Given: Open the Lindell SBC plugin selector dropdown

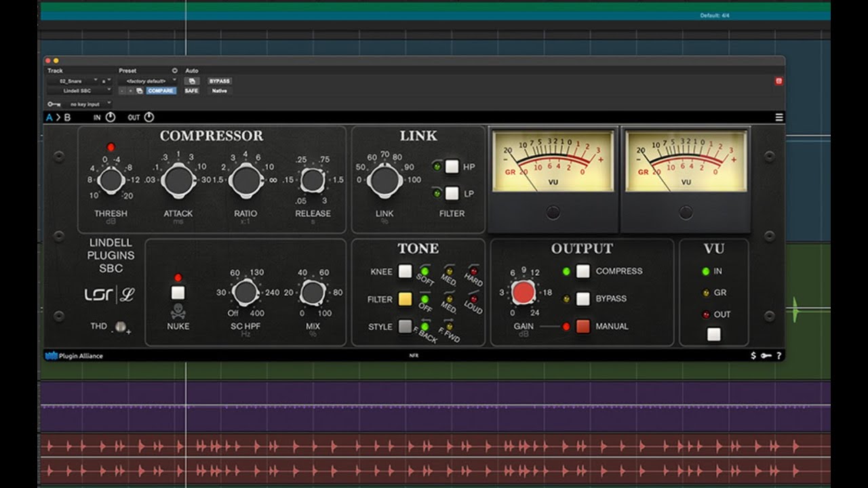Looking at the screenshot, I should click(79, 91).
